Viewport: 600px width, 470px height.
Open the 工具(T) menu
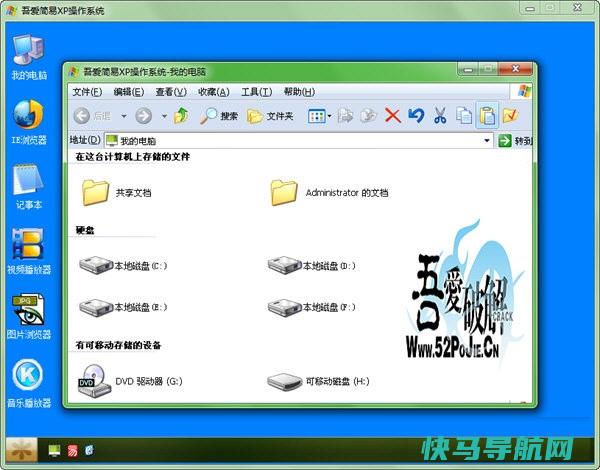tap(256, 92)
